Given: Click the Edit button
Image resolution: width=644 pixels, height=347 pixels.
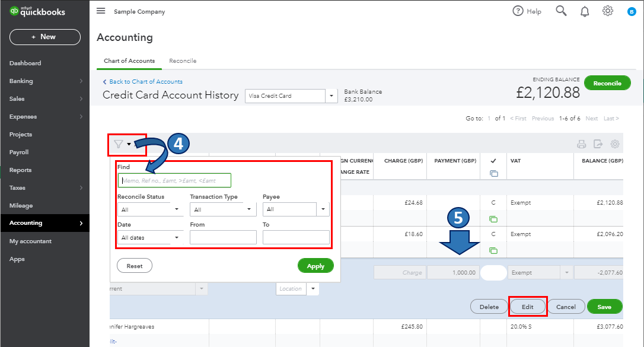Looking at the screenshot, I should (527, 307).
